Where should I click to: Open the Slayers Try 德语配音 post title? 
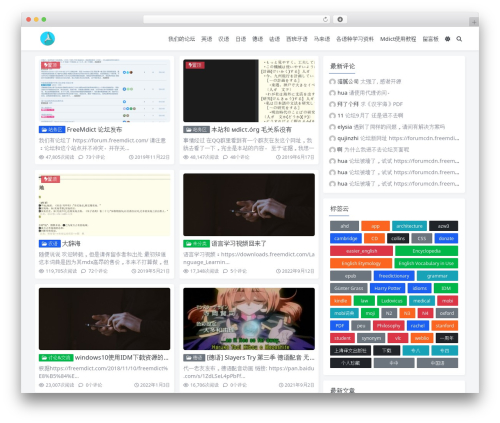(x=261, y=358)
